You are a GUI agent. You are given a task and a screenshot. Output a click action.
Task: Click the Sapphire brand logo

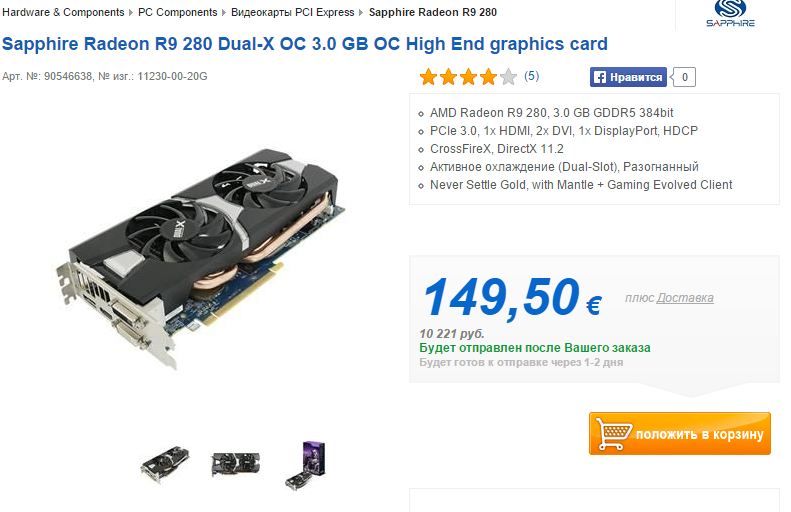tap(730, 14)
